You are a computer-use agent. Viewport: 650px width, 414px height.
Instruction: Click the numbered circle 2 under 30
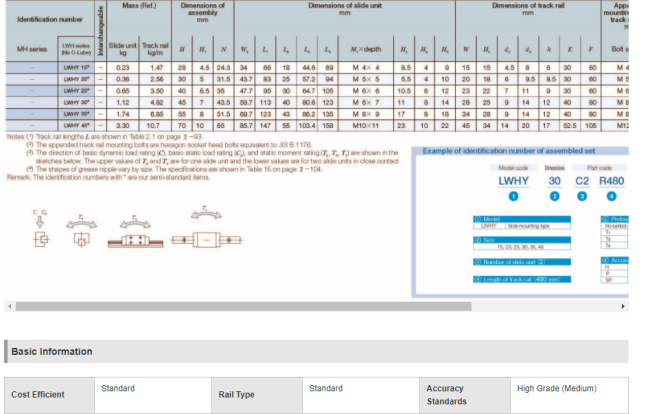[554, 196]
